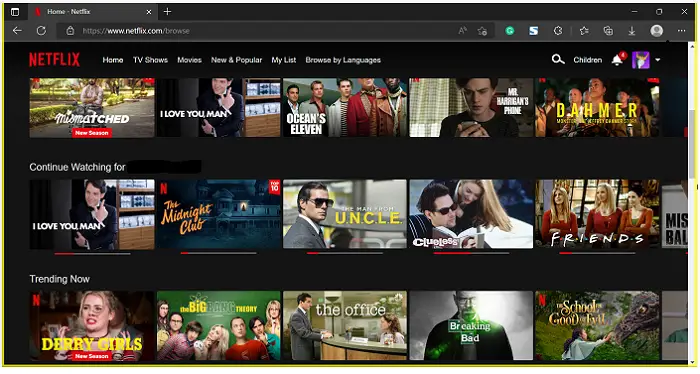The width and height of the screenshot is (700, 374).
Task: Open Breaking Bad thumbnail
Action: (471, 325)
